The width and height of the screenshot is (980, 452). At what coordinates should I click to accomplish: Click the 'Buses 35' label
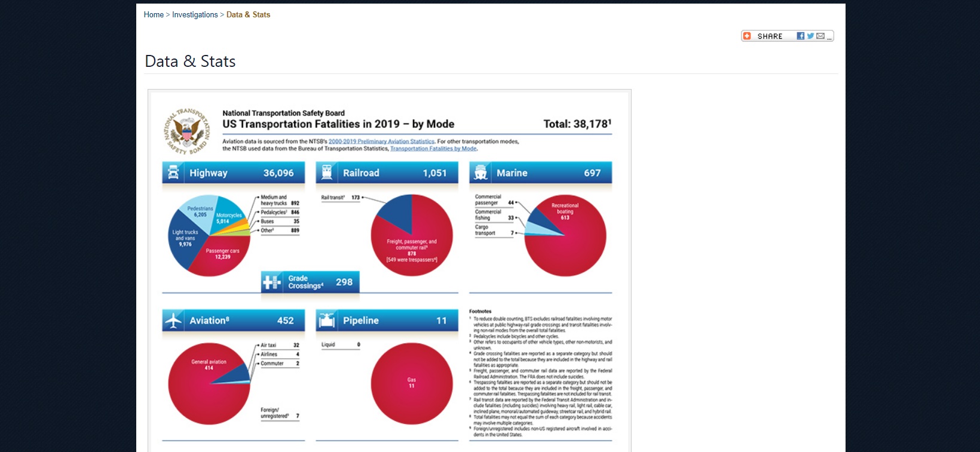coord(280,222)
